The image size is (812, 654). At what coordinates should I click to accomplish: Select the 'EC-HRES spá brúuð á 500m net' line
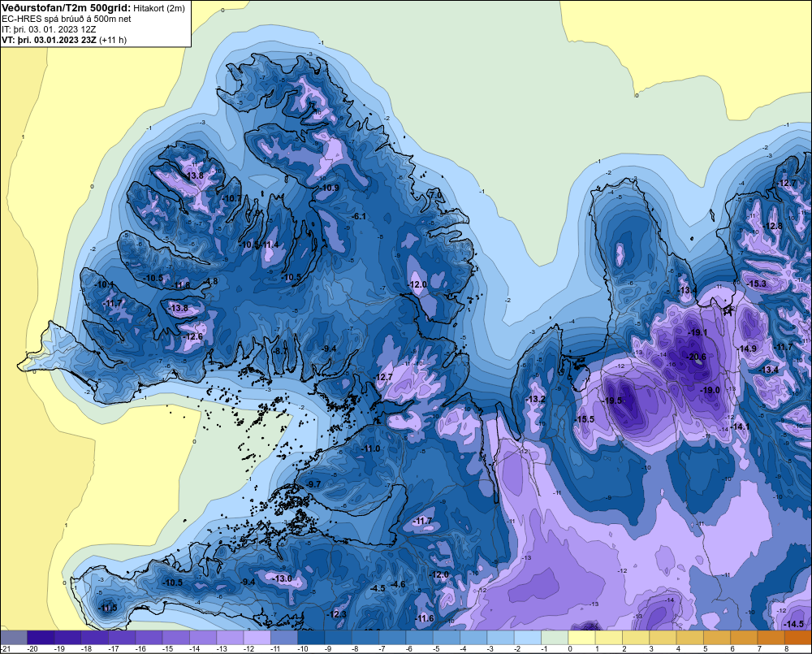(x=67, y=19)
